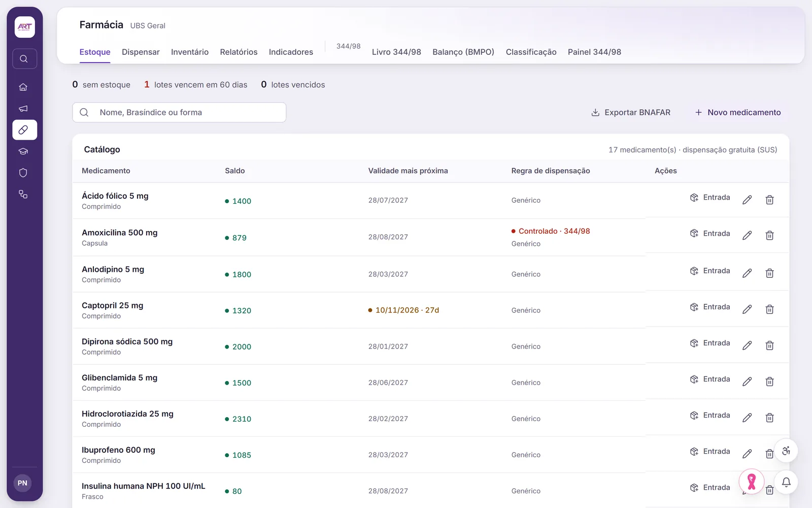Go to home icon in sidebar
Screen dimensions: 812x508
point(23,87)
